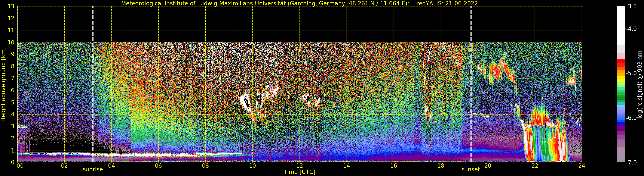
Task: Pick the white top section of the colorbar
Action: (x=621, y=26)
